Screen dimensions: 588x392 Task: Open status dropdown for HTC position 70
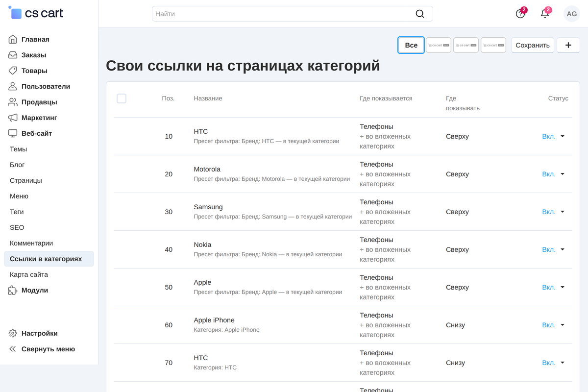[x=554, y=363]
